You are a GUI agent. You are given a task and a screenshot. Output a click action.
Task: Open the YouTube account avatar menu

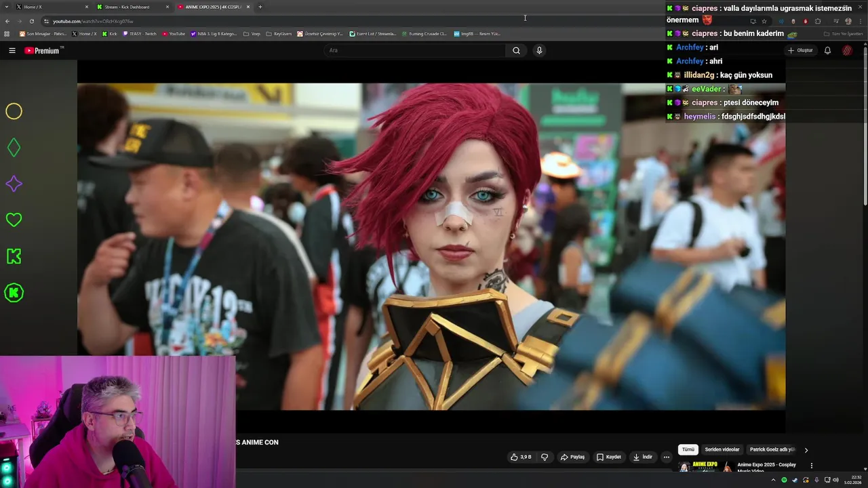tap(847, 50)
